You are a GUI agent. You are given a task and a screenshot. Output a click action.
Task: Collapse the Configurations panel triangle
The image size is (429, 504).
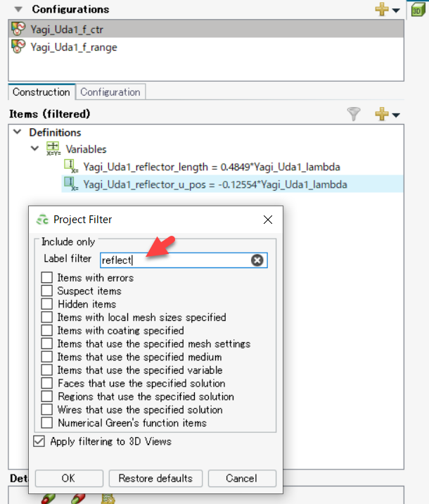point(18,9)
